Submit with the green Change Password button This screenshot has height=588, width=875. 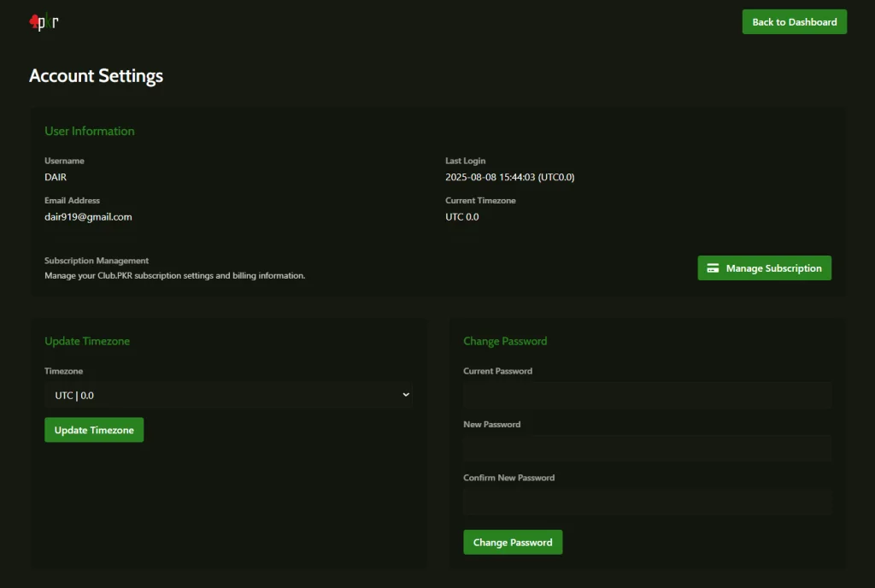(x=513, y=543)
